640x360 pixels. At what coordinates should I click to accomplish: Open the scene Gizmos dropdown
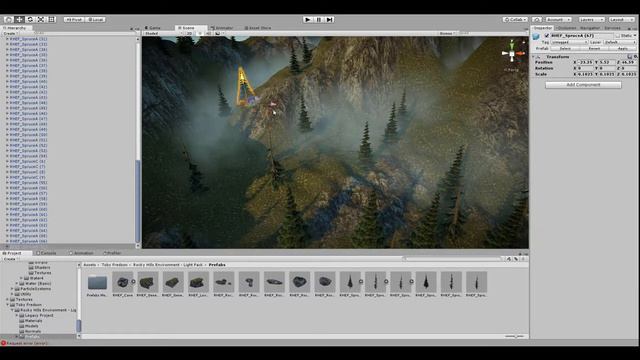tap(447, 33)
